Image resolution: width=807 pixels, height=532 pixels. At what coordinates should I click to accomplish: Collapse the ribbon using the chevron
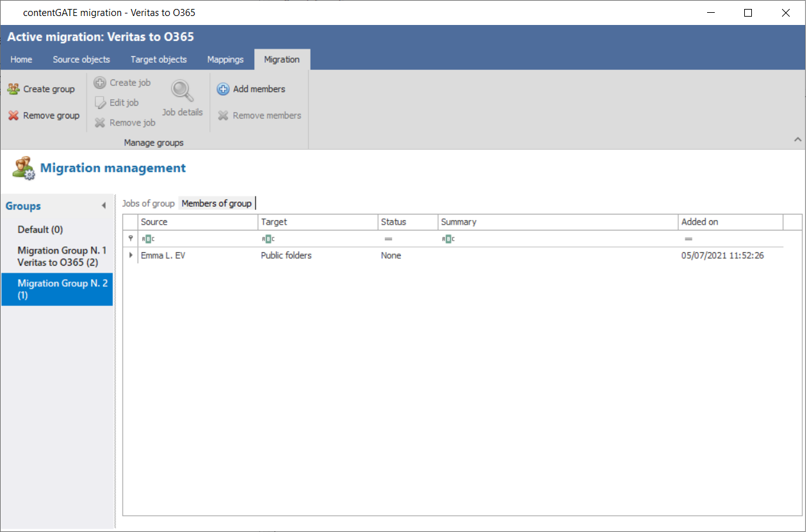point(797,140)
